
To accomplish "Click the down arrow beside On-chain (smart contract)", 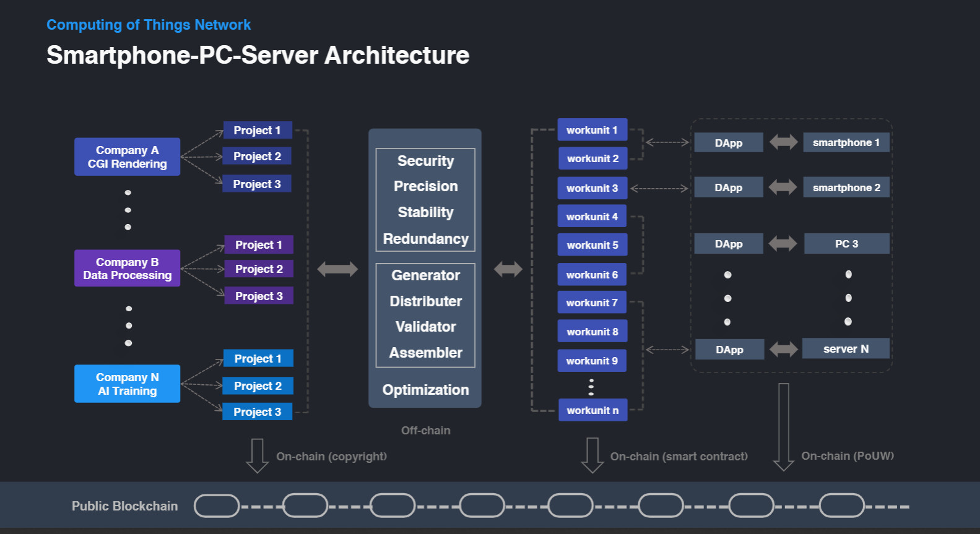I will point(592,455).
